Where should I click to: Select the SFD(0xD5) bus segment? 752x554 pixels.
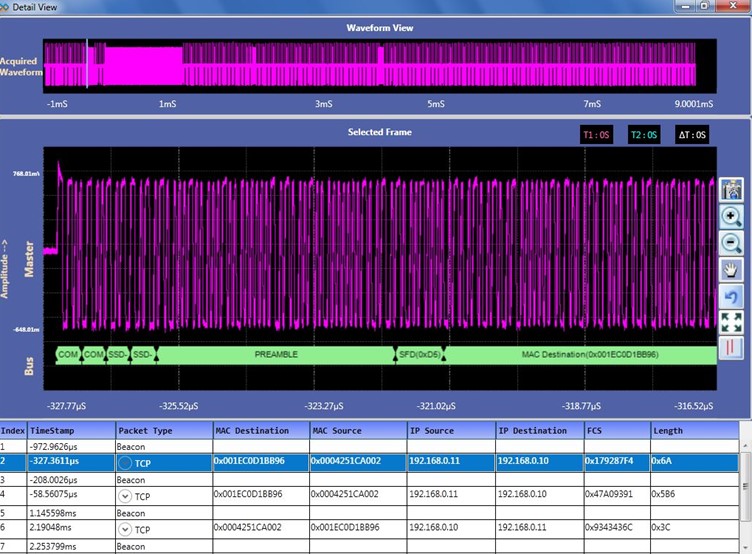coord(419,354)
